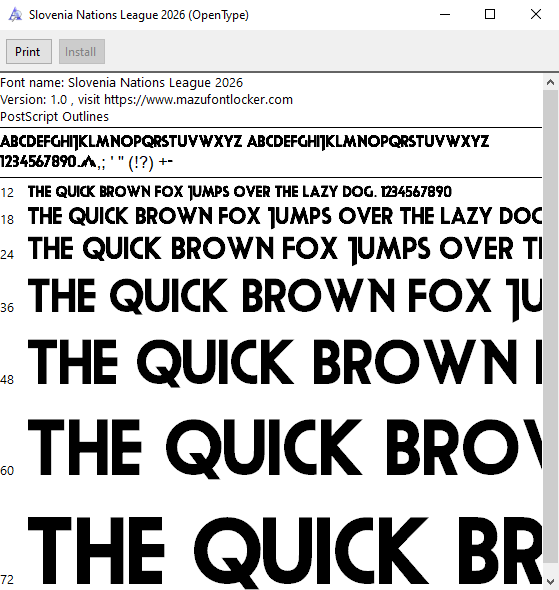This screenshot has width=559, height=590.
Task: Click the 'Font name: Slovenia Nations League 2026' line
Action: [122, 83]
